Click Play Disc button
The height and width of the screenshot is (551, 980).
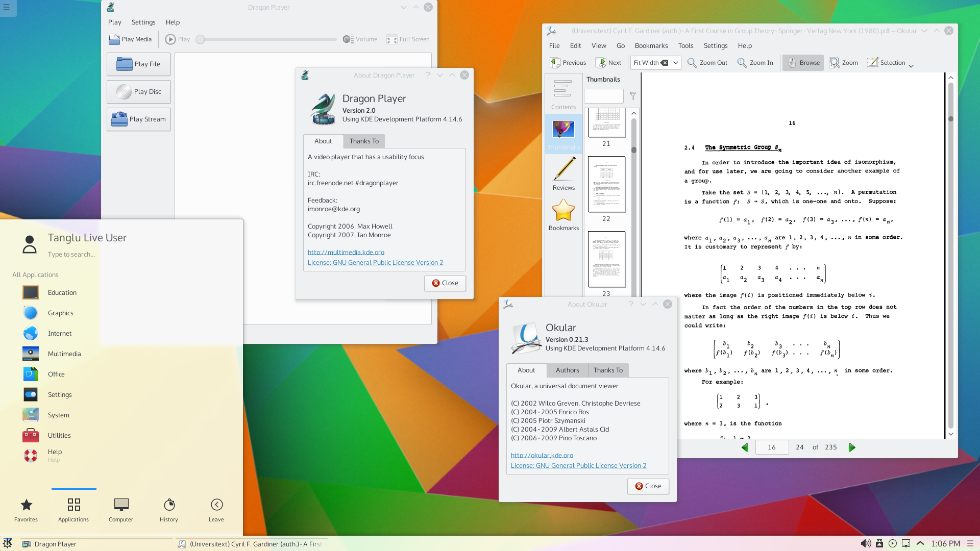pyautogui.click(x=138, y=92)
